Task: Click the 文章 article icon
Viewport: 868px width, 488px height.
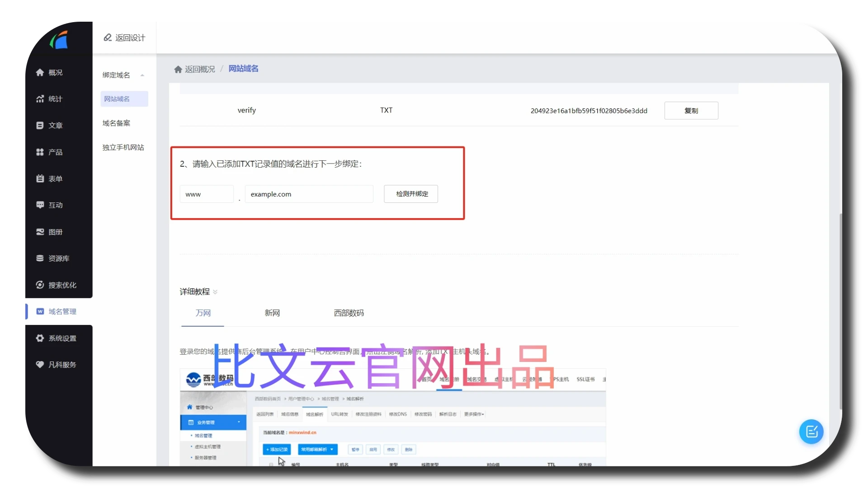Action: pyautogui.click(x=40, y=126)
